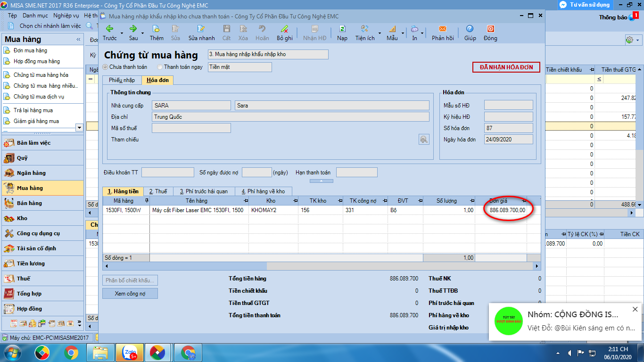644x362 pixels.
Task: Click the Xem công nợ button
Action: point(130,293)
